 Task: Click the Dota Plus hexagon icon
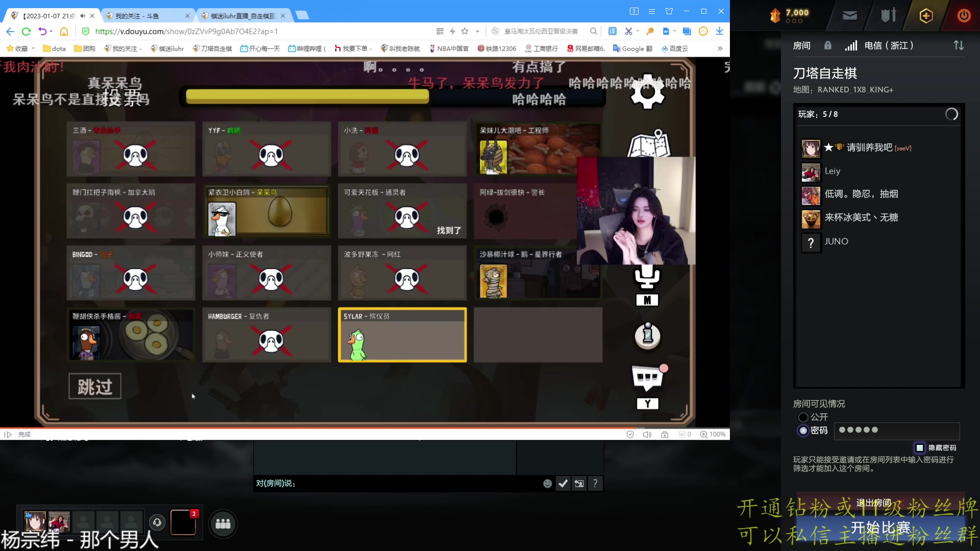(926, 16)
